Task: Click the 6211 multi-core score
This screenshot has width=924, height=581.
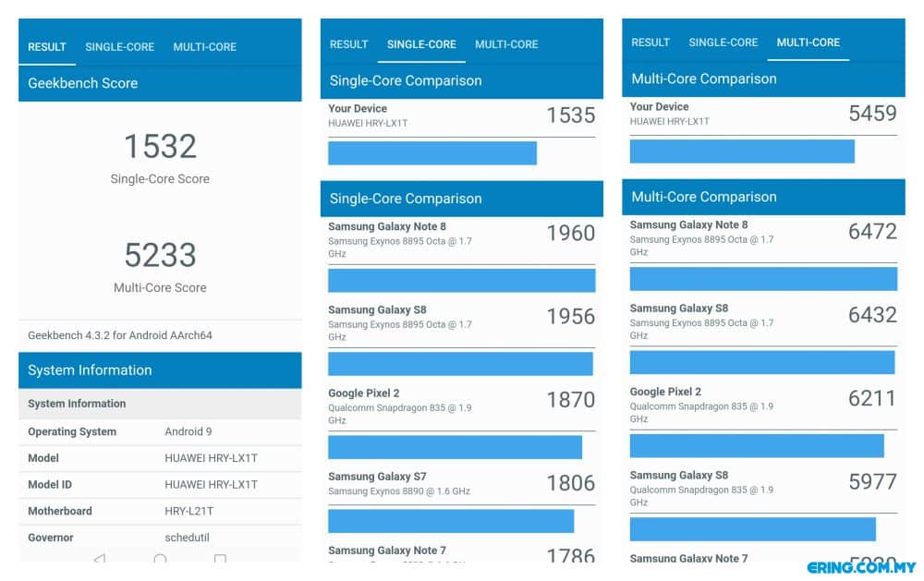Action: point(871,398)
